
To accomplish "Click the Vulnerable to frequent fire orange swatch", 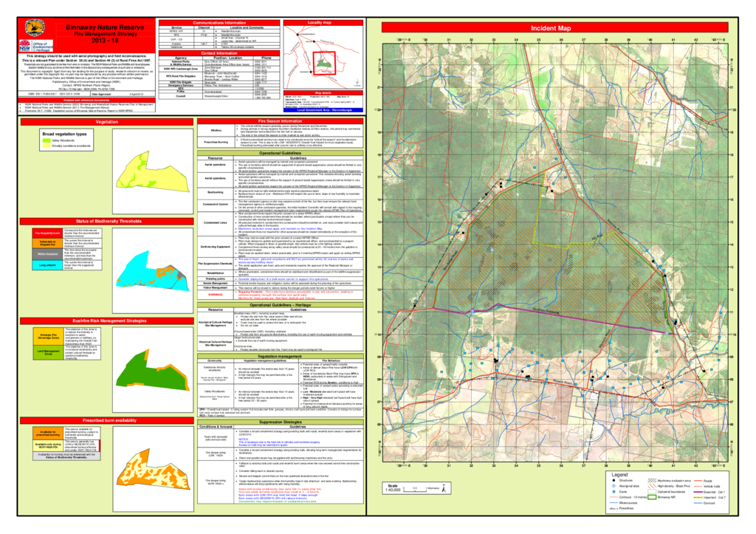I will [x=47, y=244].
